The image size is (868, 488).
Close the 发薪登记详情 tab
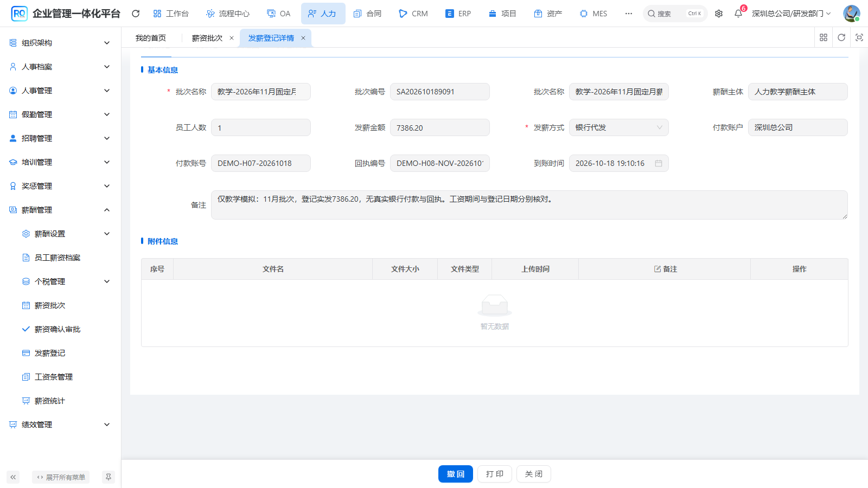[x=303, y=38]
